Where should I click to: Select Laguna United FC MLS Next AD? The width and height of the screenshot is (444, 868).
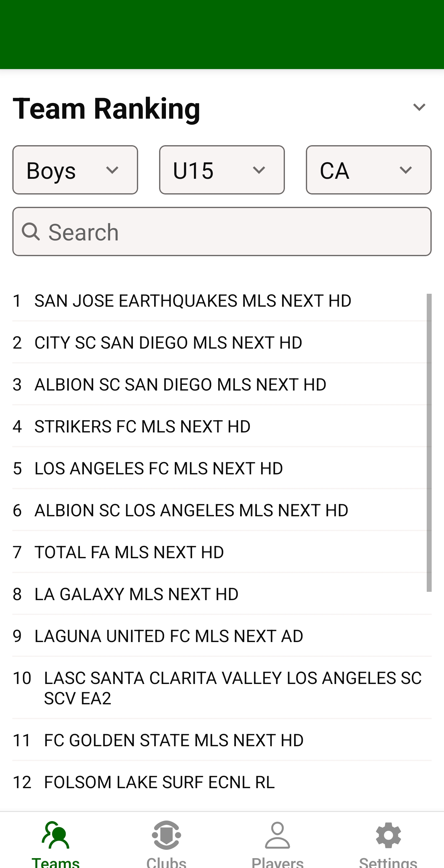169,636
